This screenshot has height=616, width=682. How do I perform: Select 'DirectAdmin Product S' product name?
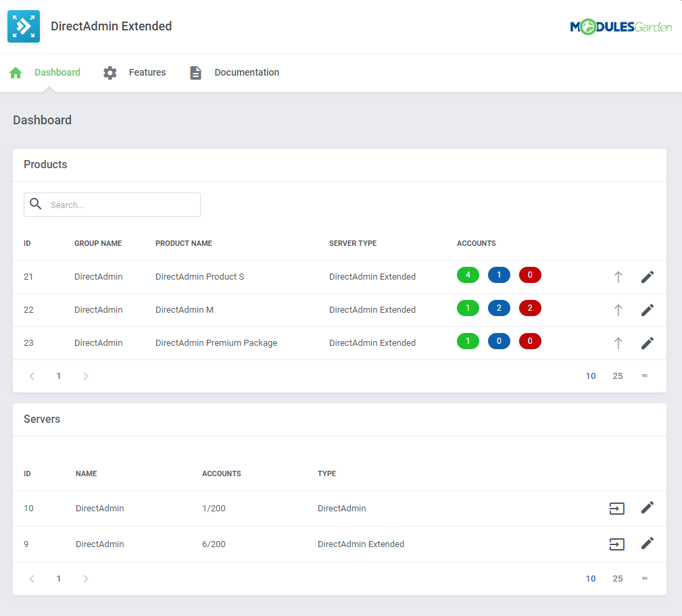(199, 277)
